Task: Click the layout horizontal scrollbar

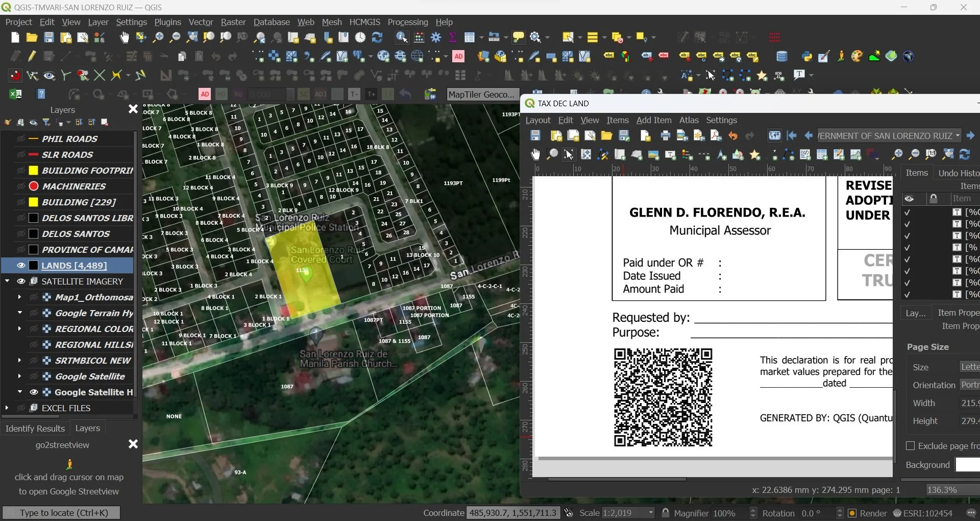Action: pyautogui.click(x=617, y=479)
